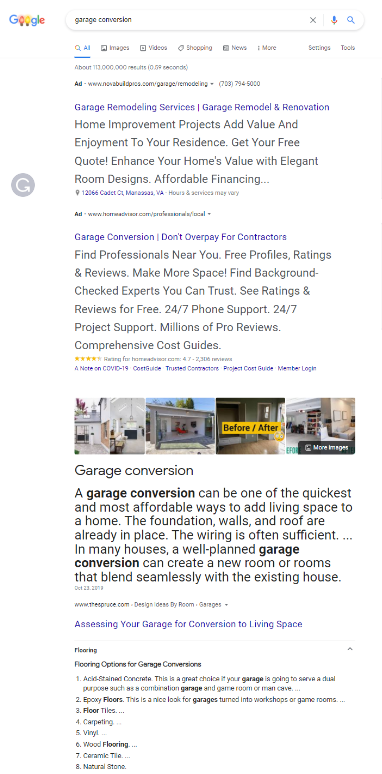Open More images overlay on thumbnails
Image resolution: width=382 pixels, height=774 pixels.
[327, 448]
